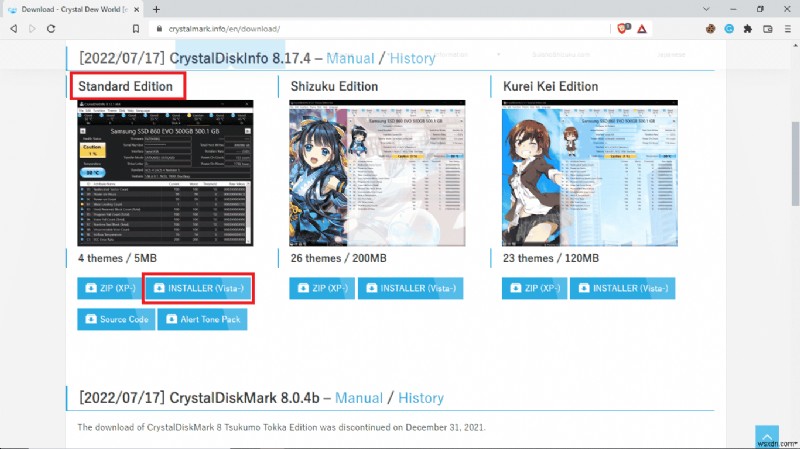View site lock information icon
The image size is (800, 449).
[159, 29]
